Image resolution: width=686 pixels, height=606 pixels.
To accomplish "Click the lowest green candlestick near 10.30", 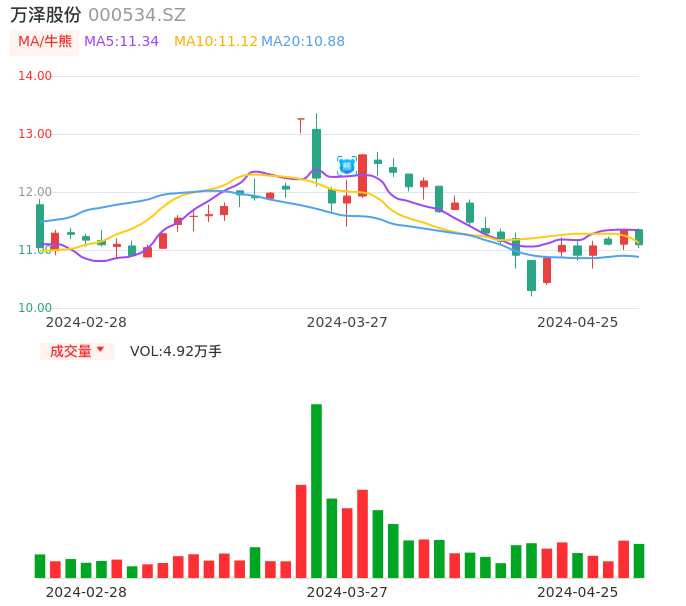I will coord(532,276).
